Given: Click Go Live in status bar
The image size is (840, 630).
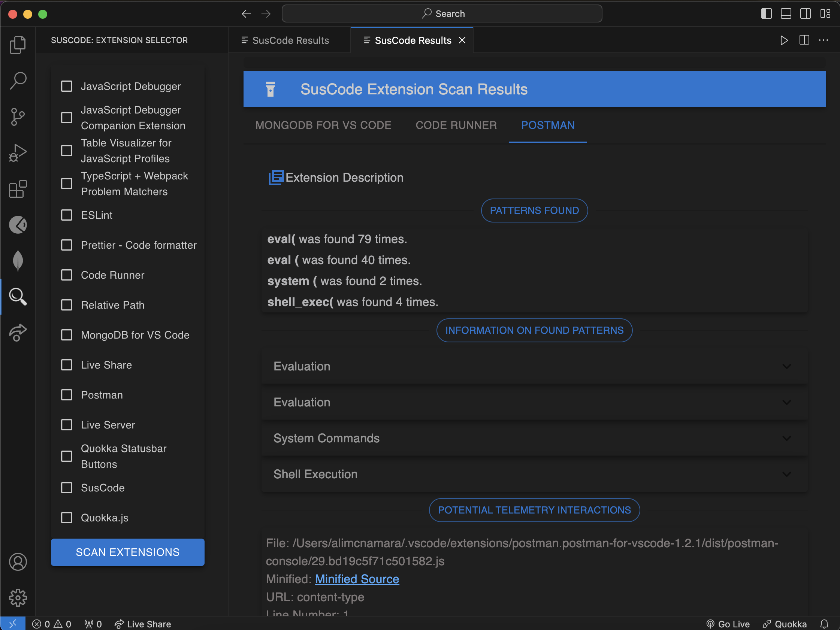Looking at the screenshot, I should (x=728, y=624).
